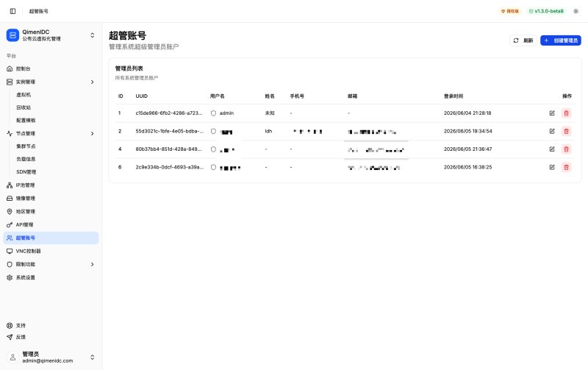Click the shield icon beside admin username

coord(213,113)
